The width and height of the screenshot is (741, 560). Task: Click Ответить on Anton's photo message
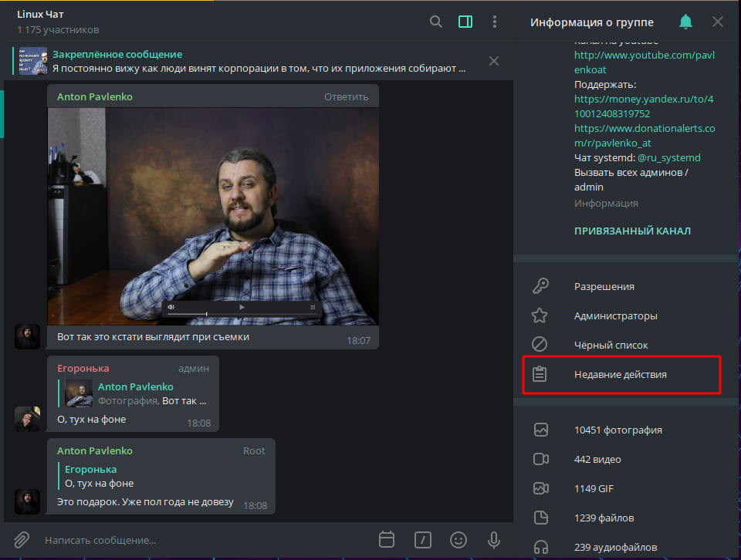coord(346,96)
